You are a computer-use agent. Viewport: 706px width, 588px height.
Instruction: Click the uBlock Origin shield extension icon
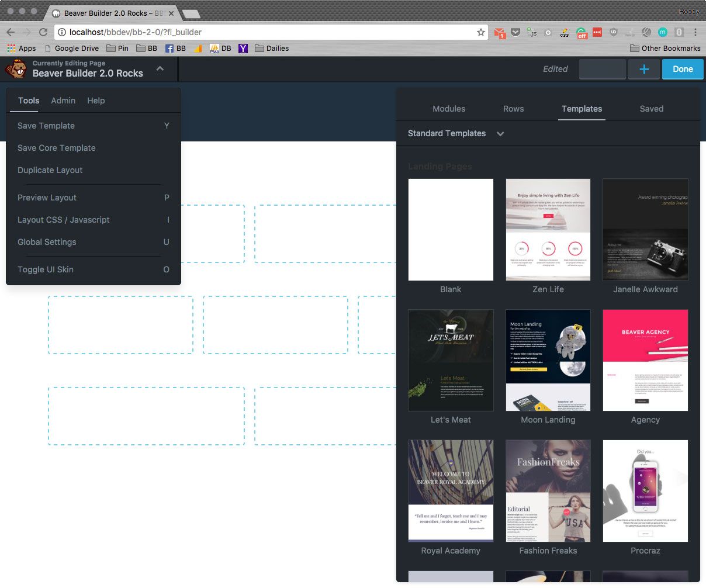click(x=613, y=32)
